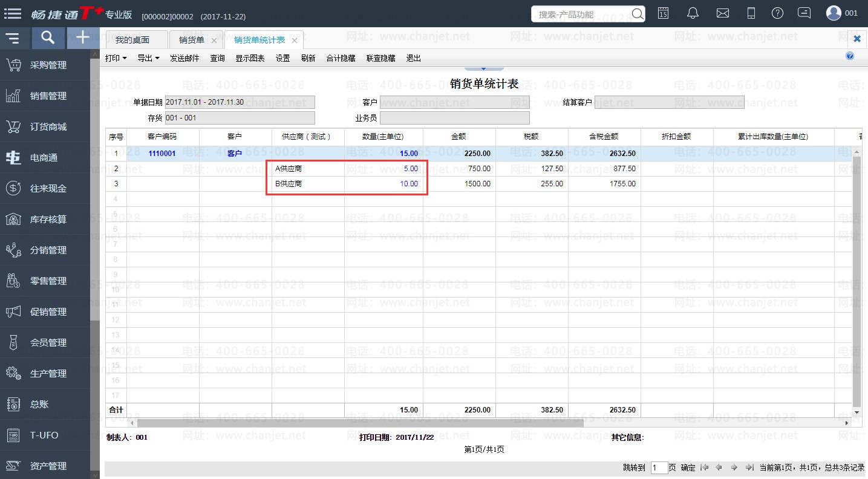Screen dimensions: 868x479
Task: Expand the collapsed filter panel arrow
Action: pos(483,68)
